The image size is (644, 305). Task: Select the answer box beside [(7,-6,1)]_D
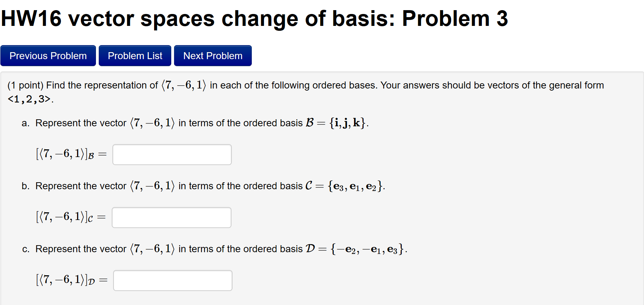coord(172,280)
